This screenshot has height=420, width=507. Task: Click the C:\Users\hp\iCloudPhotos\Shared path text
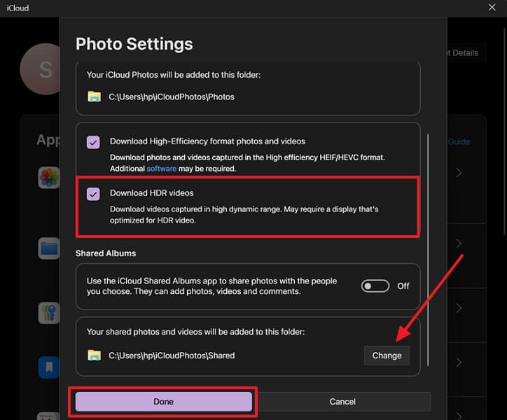click(x=172, y=356)
